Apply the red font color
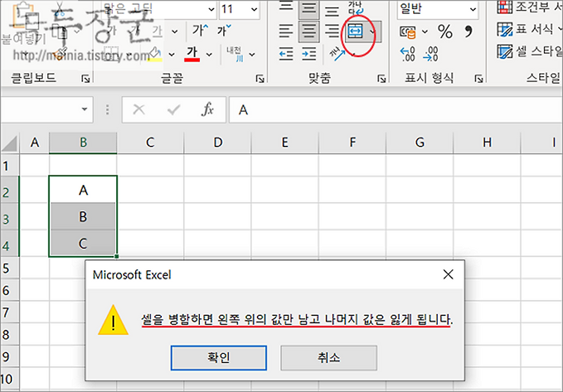Image resolution: width=563 pixels, height=392 pixels. click(x=192, y=55)
